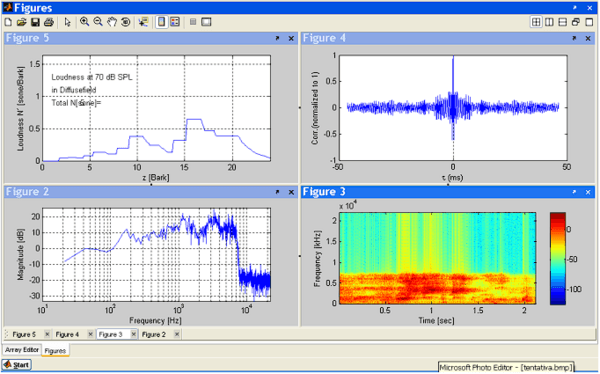The height and width of the screenshot is (374, 600).
Task: Select the grid tile layout icon
Action: click(536, 22)
